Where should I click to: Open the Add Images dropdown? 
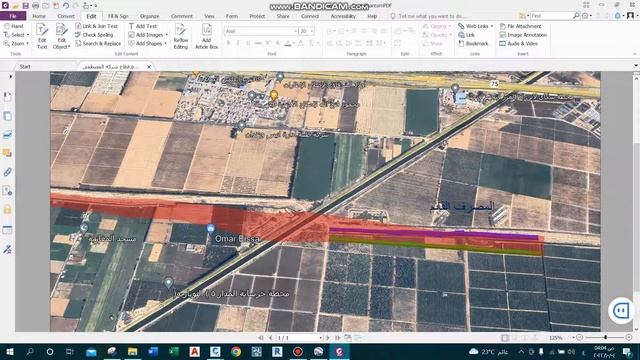[167, 35]
